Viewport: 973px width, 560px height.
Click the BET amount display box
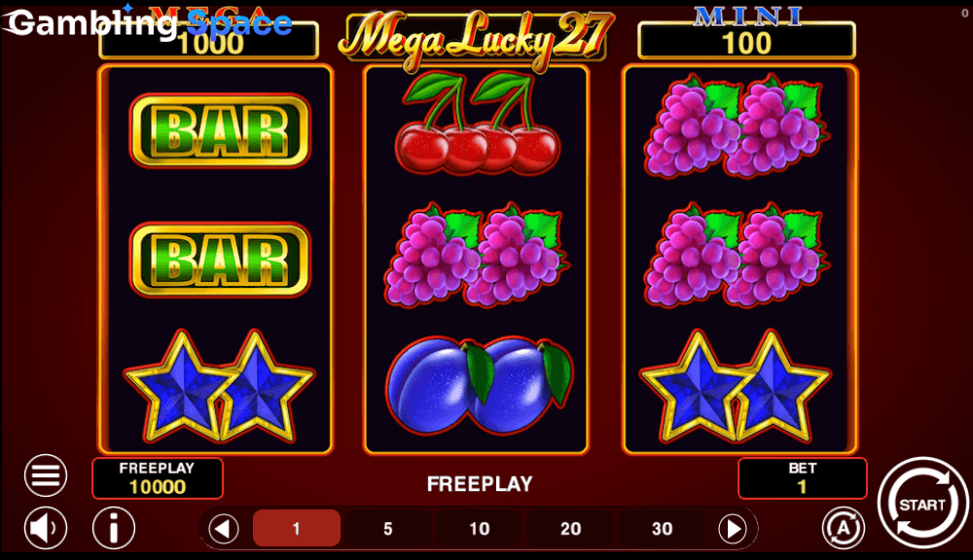coord(803,478)
